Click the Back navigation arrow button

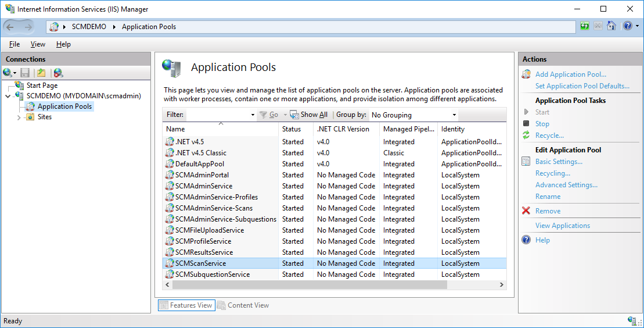(x=10, y=27)
